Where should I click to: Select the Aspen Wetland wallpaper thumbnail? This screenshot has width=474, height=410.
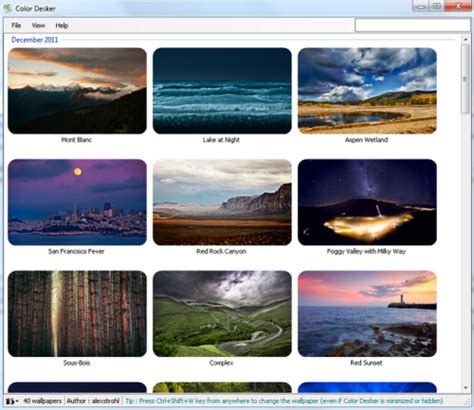(367, 91)
